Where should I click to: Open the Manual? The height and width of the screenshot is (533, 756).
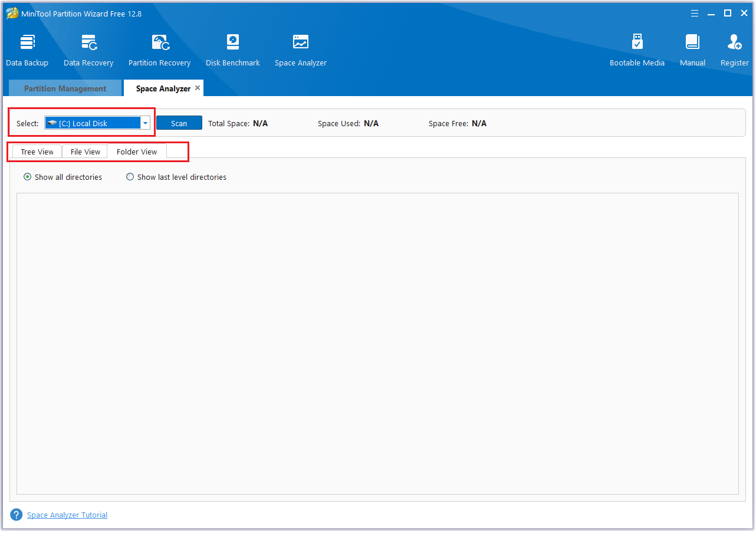692,50
